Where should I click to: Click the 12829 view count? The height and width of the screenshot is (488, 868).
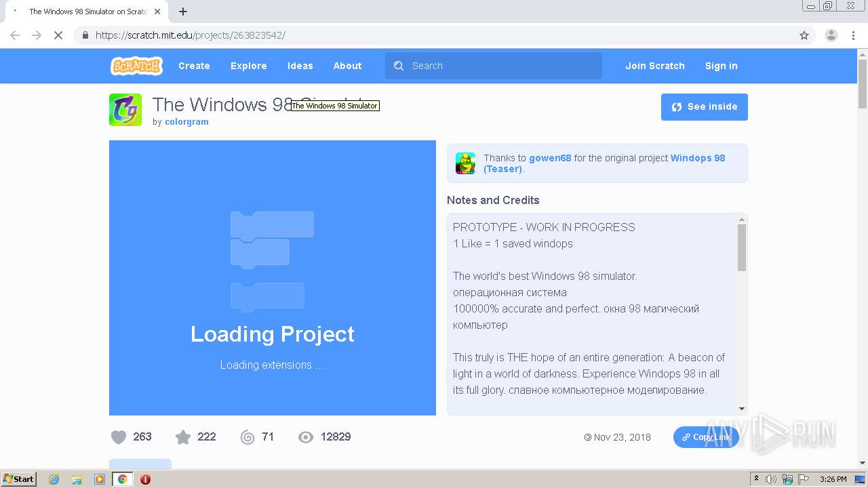336,437
